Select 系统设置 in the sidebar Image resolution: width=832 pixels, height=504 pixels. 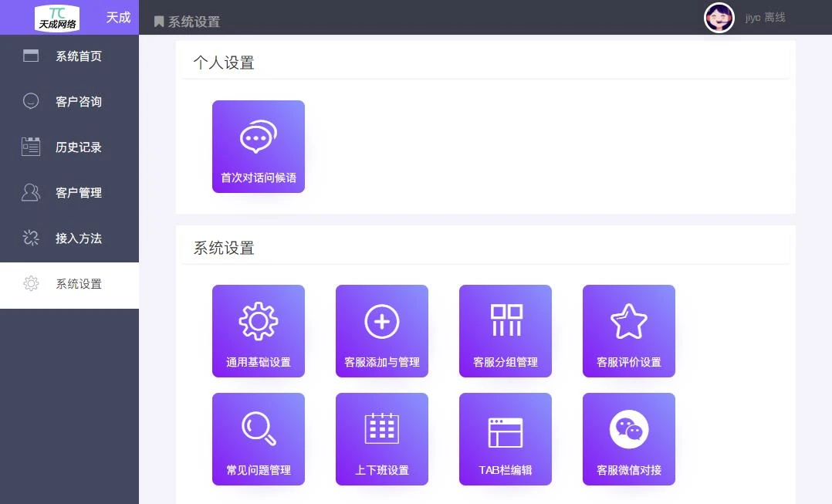[x=69, y=284]
